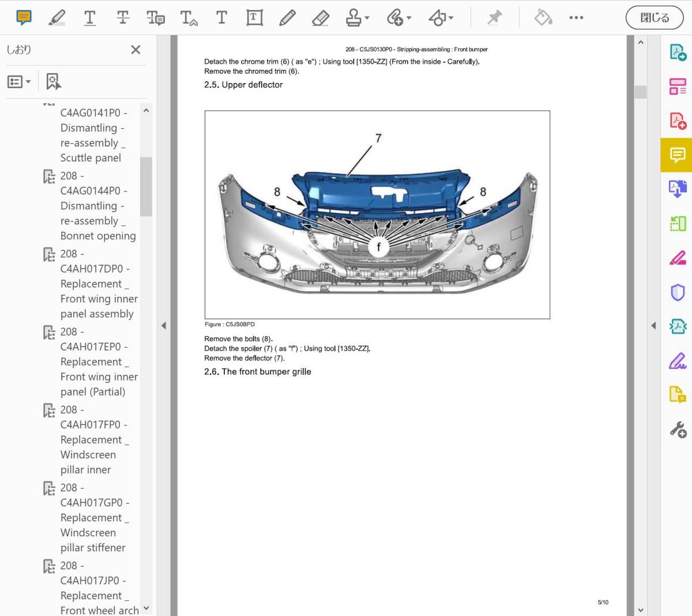Click the front bumper diagram figure
692x616 pixels.
[x=377, y=215]
